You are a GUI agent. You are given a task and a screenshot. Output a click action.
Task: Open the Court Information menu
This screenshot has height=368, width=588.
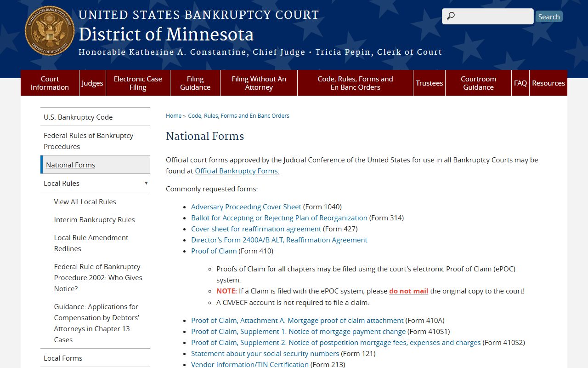[50, 83]
